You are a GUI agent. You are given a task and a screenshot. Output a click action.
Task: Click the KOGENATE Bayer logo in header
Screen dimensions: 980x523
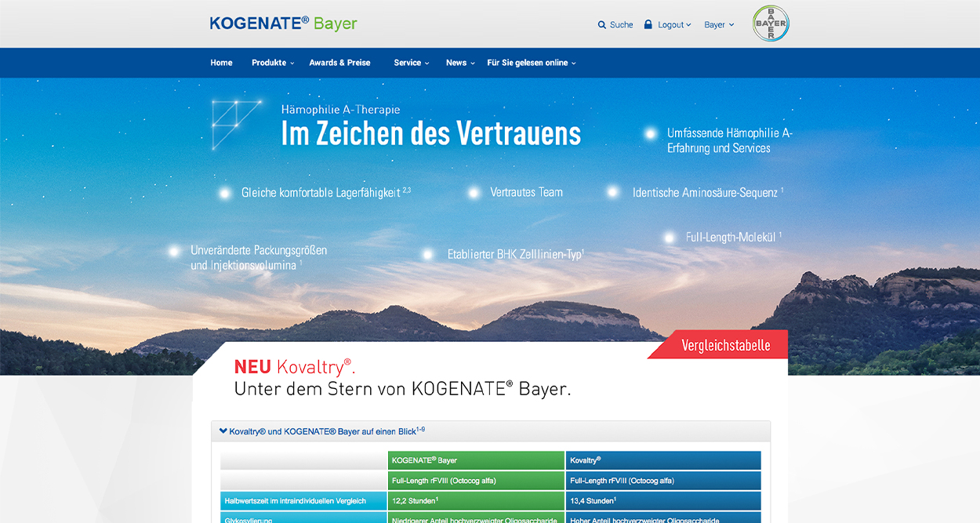281,24
